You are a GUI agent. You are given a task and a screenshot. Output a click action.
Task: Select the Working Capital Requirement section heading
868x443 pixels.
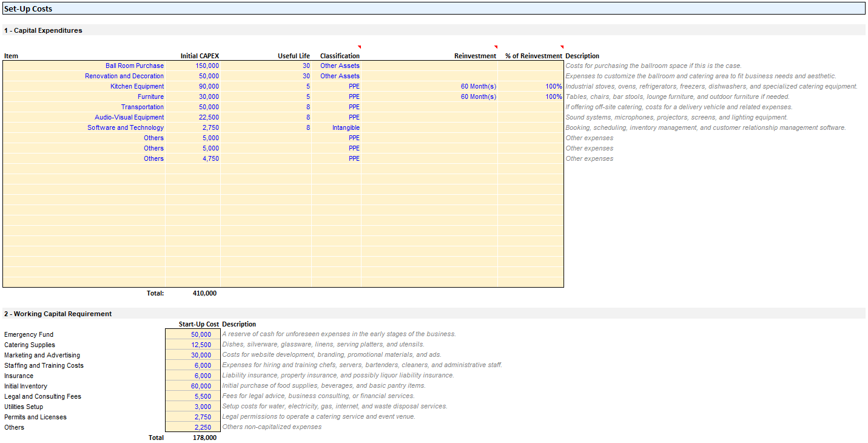pos(58,314)
